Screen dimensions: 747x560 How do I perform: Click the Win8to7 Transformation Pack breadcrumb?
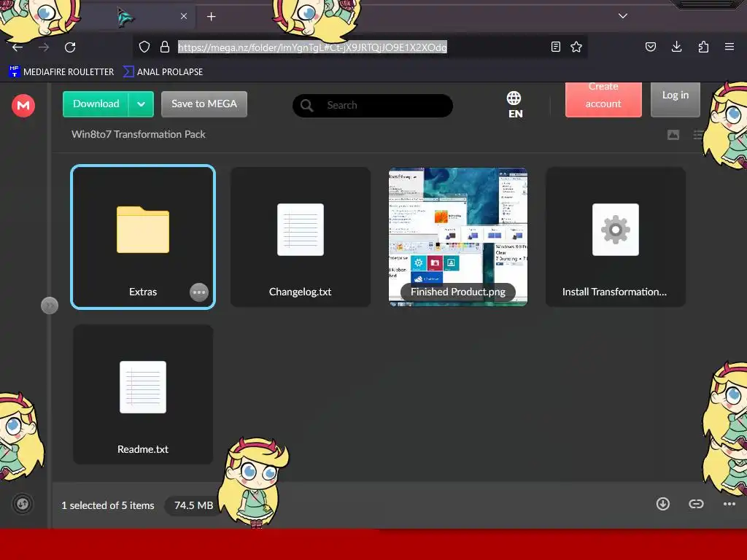(138, 134)
